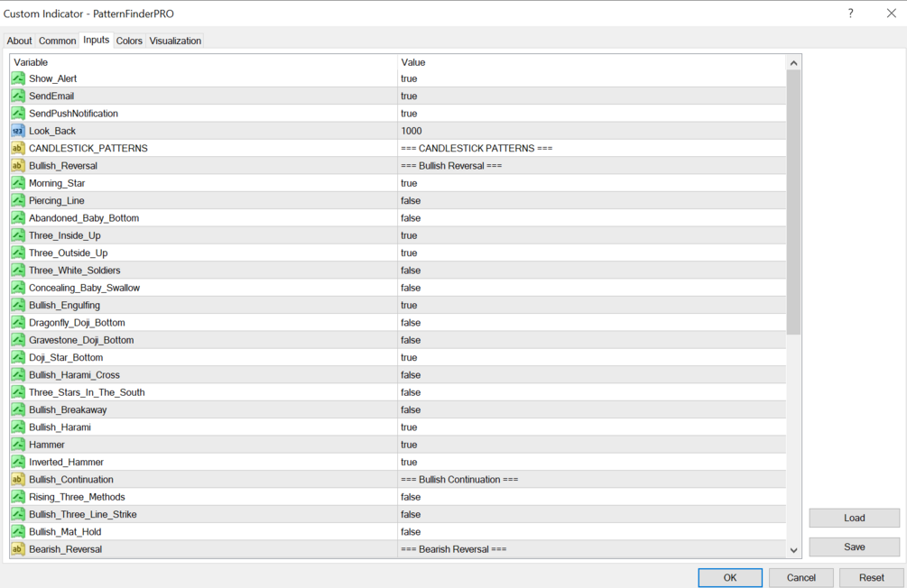Click the scrollbar up arrow

coord(793,63)
